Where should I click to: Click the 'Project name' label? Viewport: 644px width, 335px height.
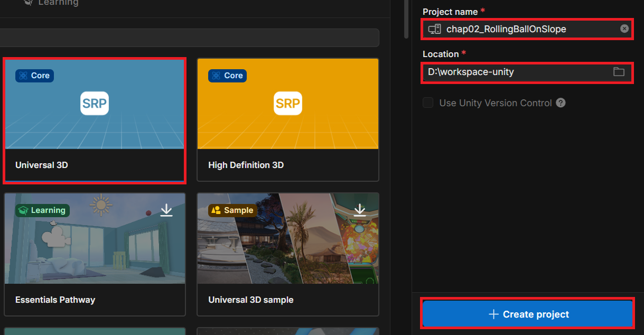(450, 12)
